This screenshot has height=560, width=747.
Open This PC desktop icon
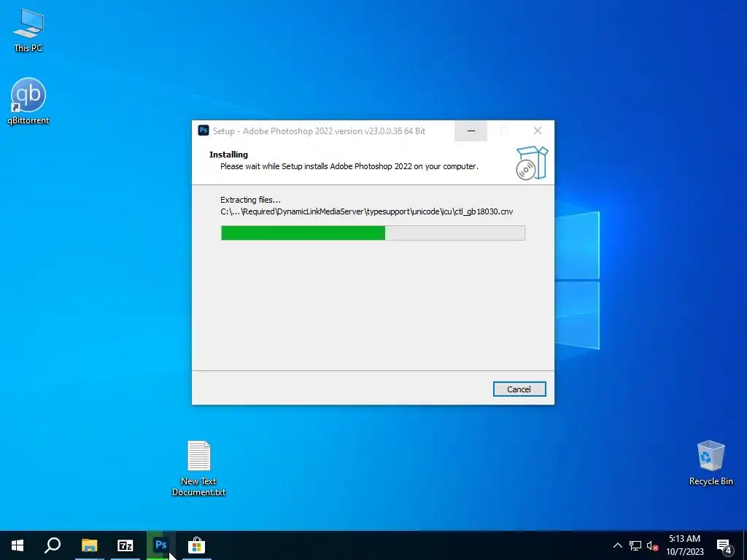pyautogui.click(x=28, y=30)
